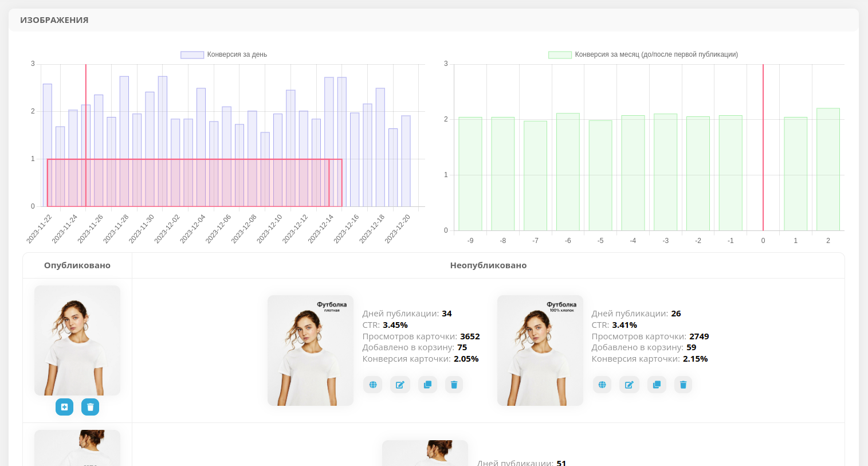
Task: Open the 'Футболка 100% хлопок' thumbnail
Action: tap(540, 351)
